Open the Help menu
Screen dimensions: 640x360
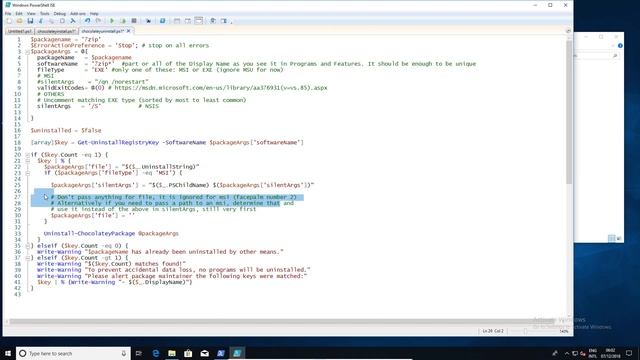click(x=94, y=13)
